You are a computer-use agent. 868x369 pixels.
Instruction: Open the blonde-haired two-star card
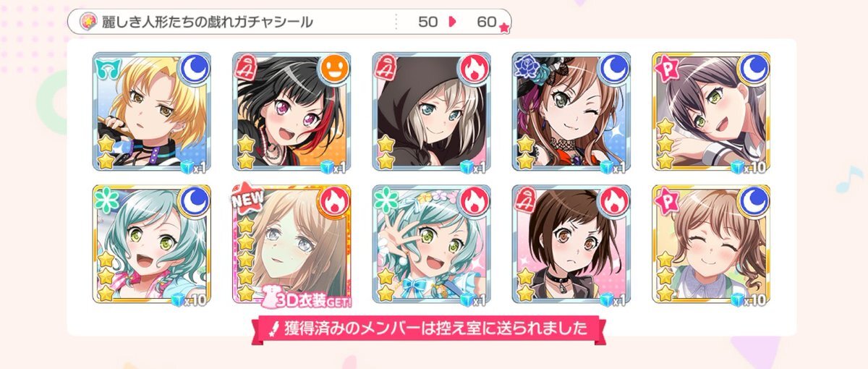coord(152,111)
